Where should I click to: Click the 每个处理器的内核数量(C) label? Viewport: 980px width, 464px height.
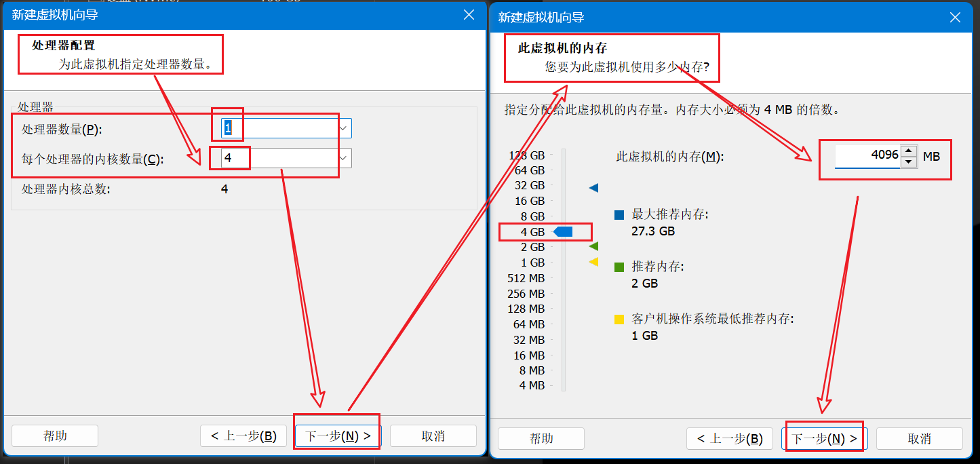click(93, 159)
